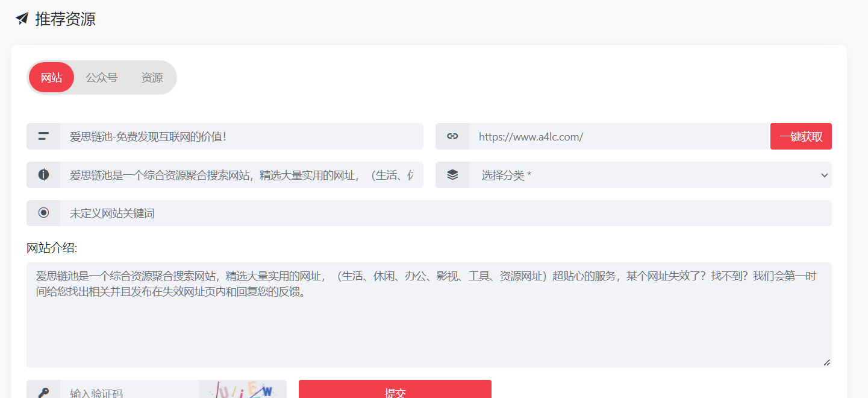Viewport: 868px width, 398px height.
Task: Click the chain link icon before the URL field
Action: pos(452,136)
